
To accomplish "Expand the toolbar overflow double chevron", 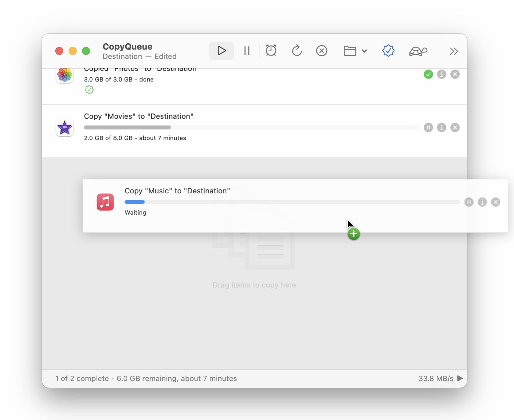I will click(454, 51).
